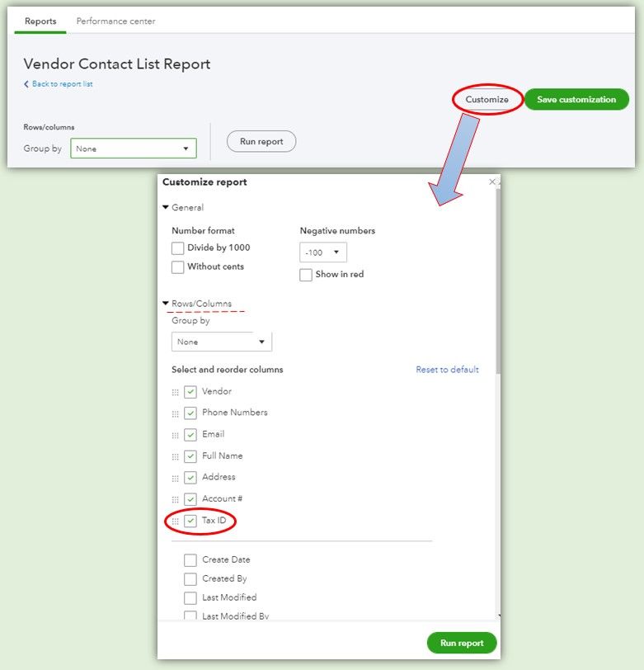This screenshot has width=644, height=670.
Task: Check the Created By column checkbox
Action: coord(190,579)
